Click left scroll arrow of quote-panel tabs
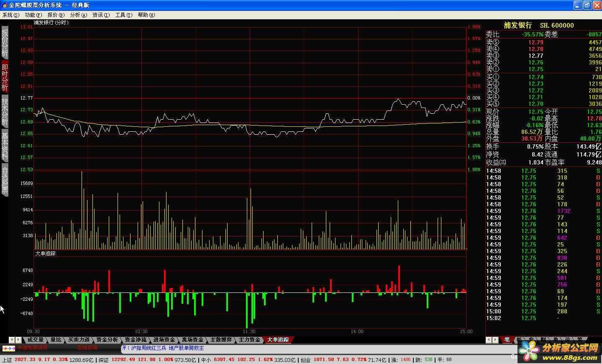This screenshot has height=364, width=602. point(489,340)
